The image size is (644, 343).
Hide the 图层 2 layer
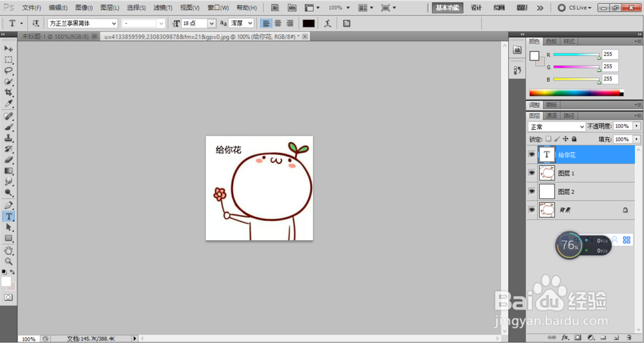click(x=531, y=191)
